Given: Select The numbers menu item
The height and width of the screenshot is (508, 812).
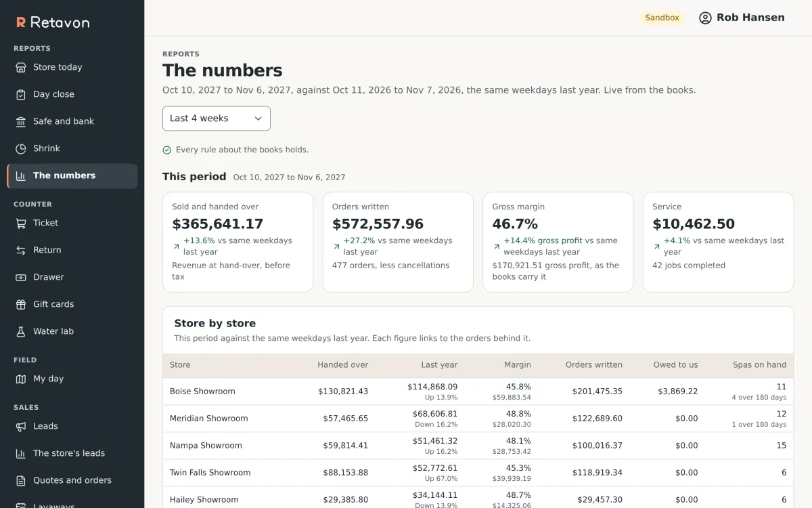Looking at the screenshot, I should (72, 175).
